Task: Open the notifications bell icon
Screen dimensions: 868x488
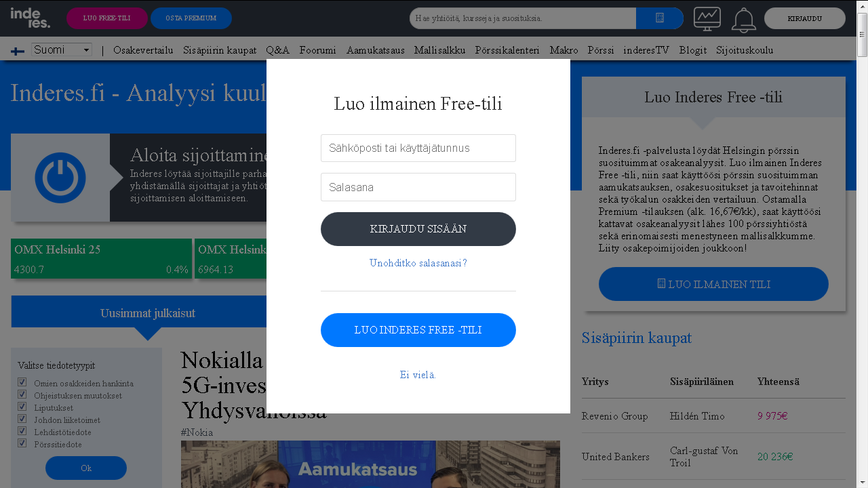Action: 743,20
